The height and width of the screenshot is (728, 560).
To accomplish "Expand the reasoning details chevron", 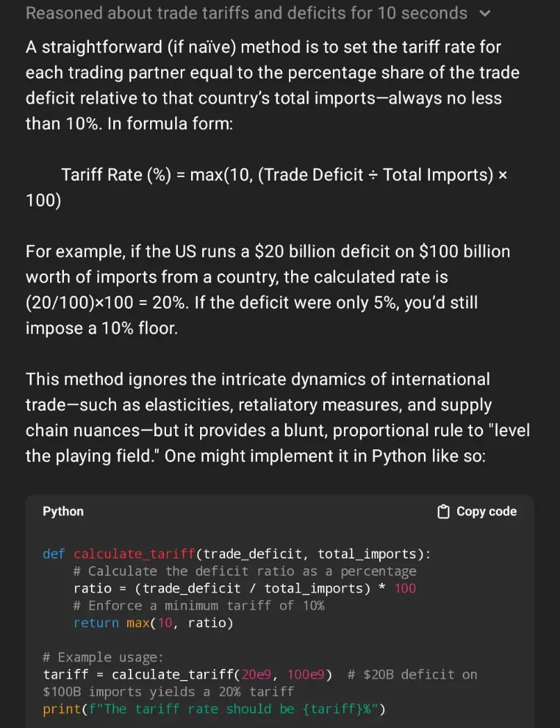I will [x=485, y=13].
